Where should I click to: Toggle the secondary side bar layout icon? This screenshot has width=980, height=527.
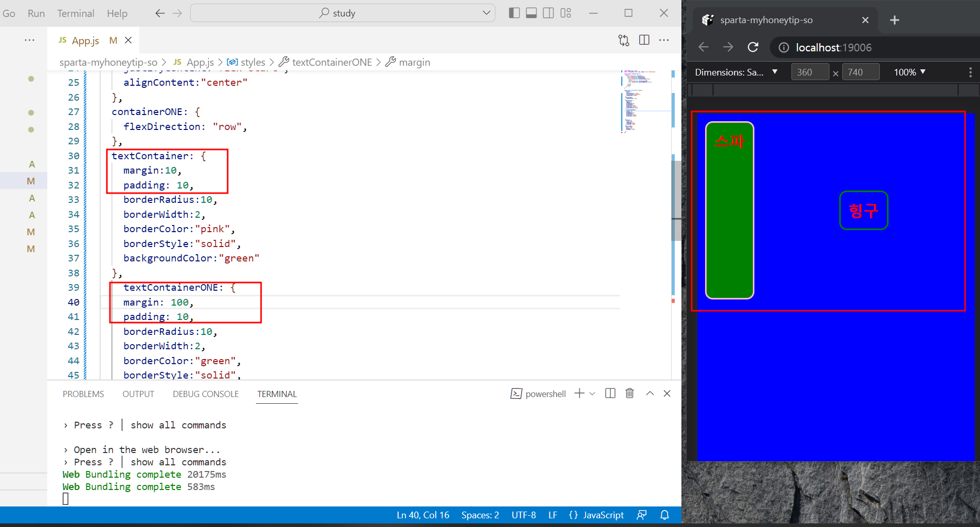pyautogui.click(x=548, y=13)
